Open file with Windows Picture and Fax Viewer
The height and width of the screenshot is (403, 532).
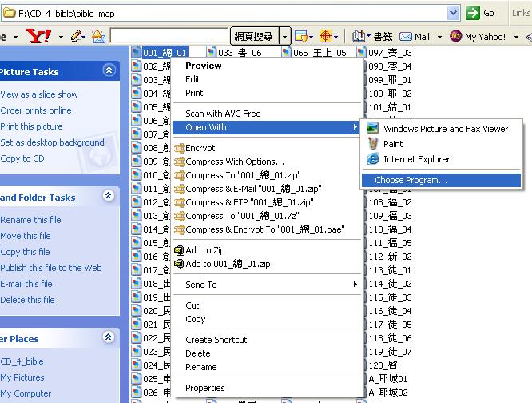[445, 129]
